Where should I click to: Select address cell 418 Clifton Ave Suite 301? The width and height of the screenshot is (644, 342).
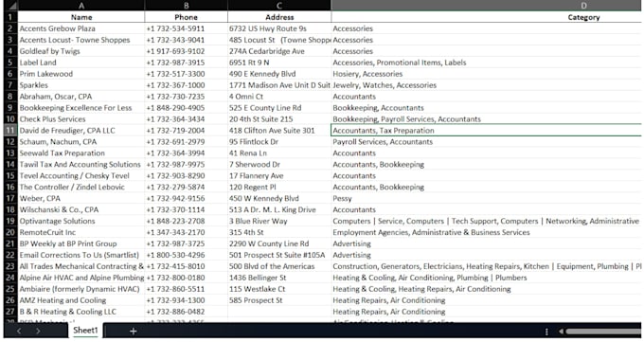tap(279, 131)
